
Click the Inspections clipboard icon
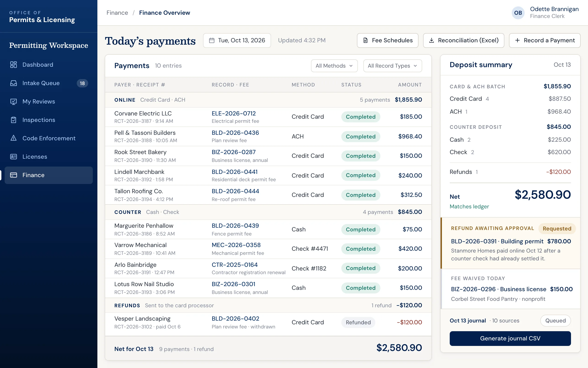coord(14,120)
